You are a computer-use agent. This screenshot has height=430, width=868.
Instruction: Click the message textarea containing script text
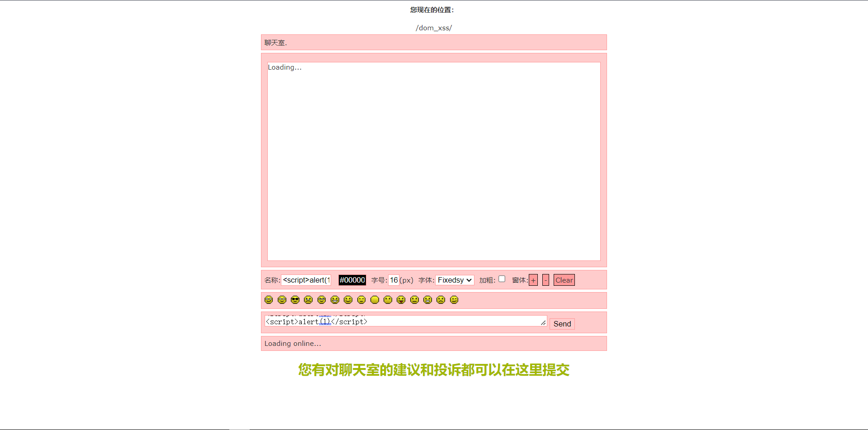(406, 321)
